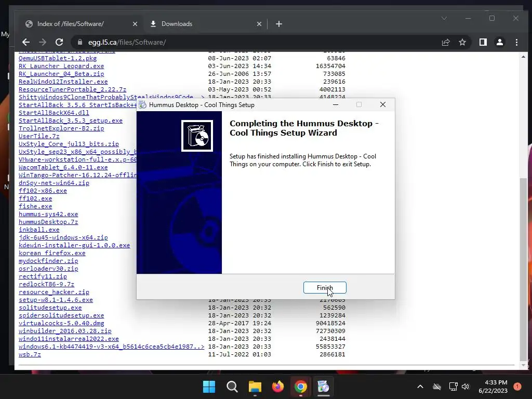Click setup wizard title bar icon
532x399 pixels.
(143, 105)
